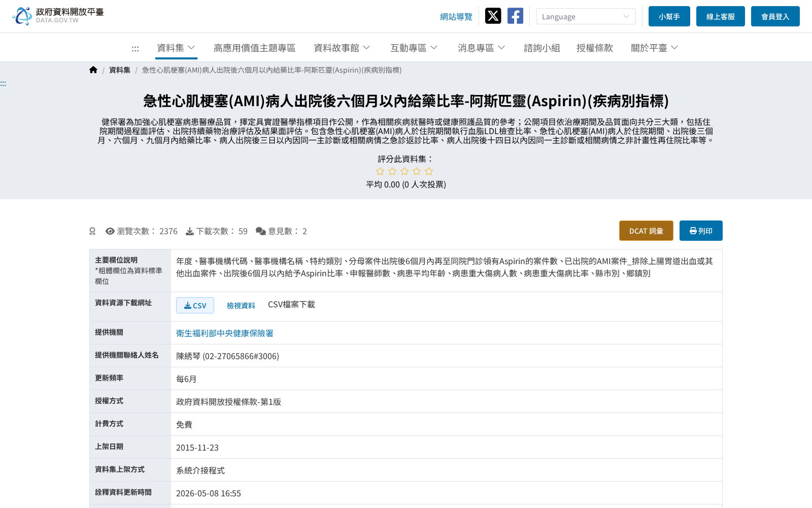Viewport: 812px width, 508px height.
Task: Expand the 消息專區 menu
Action: [482, 48]
